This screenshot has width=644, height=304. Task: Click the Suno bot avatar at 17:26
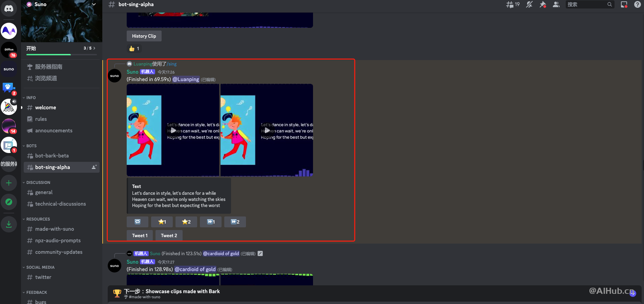tap(115, 76)
